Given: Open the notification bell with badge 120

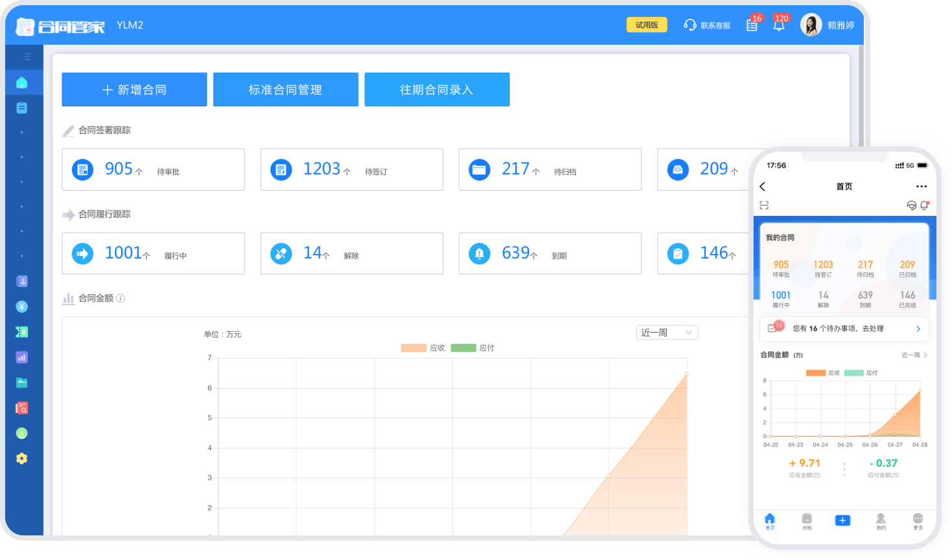Looking at the screenshot, I should 779,25.
